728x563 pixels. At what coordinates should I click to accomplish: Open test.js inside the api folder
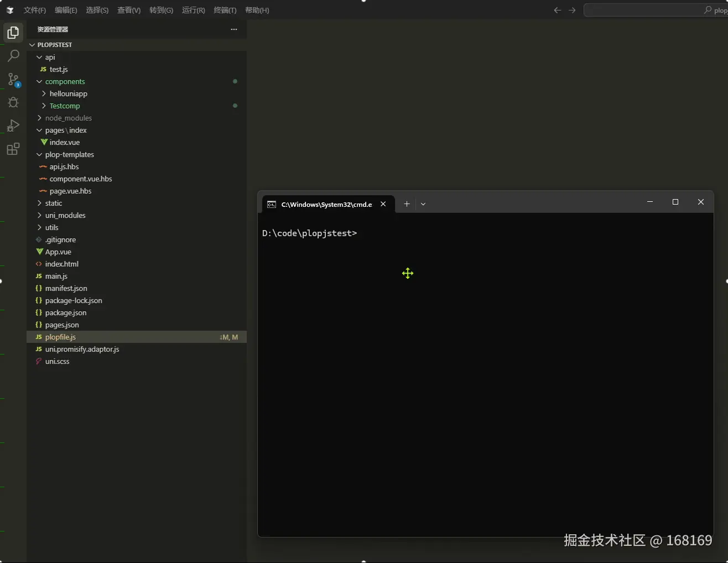[x=58, y=69]
